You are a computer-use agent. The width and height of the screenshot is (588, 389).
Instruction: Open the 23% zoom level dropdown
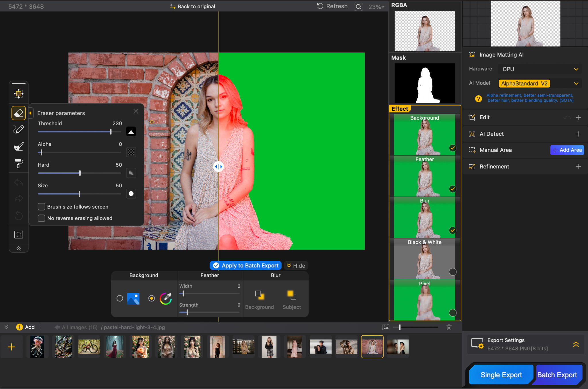(x=376, y=6)
